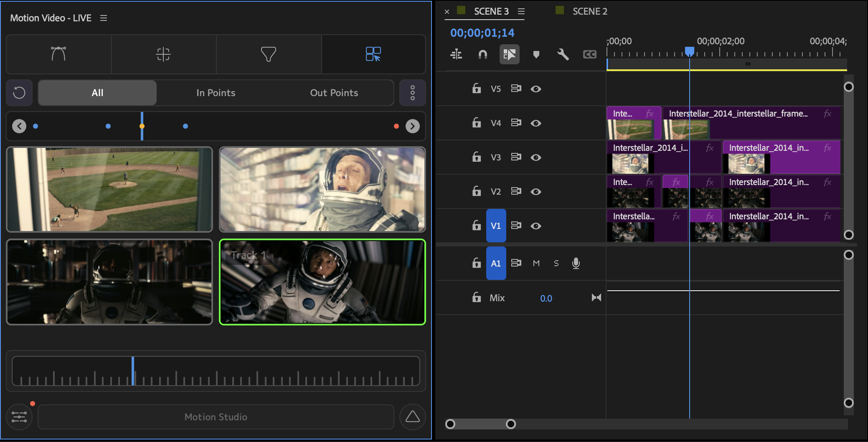
Task: Select the baseball field thumbnail
Action: [109, 189]
